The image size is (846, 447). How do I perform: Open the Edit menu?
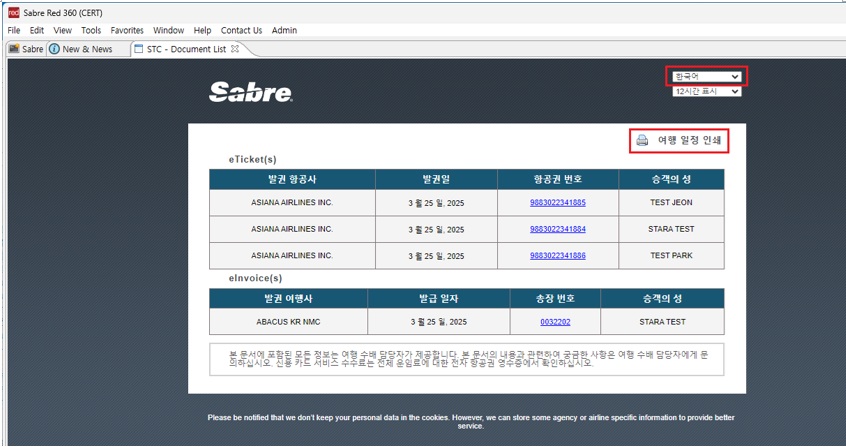37,30
